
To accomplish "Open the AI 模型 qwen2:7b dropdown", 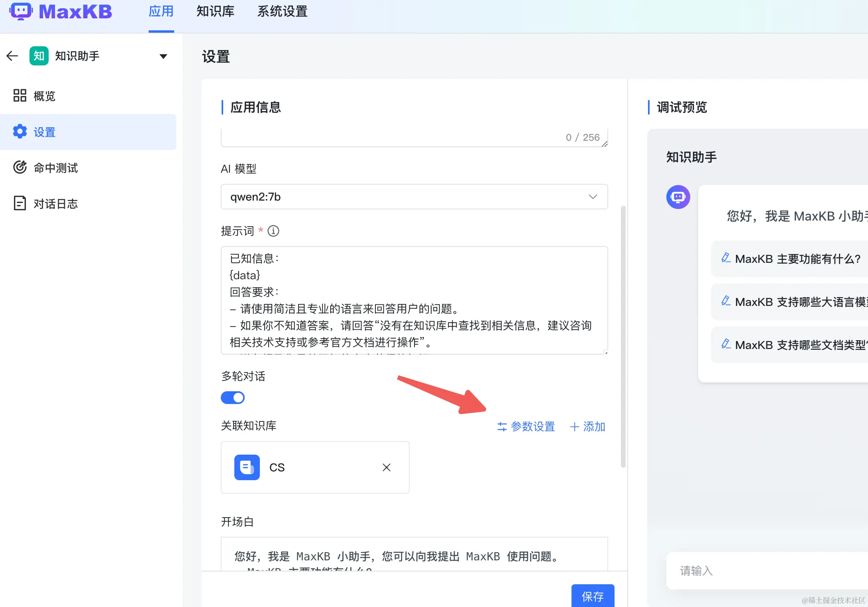I will click(x=414, y=197).
